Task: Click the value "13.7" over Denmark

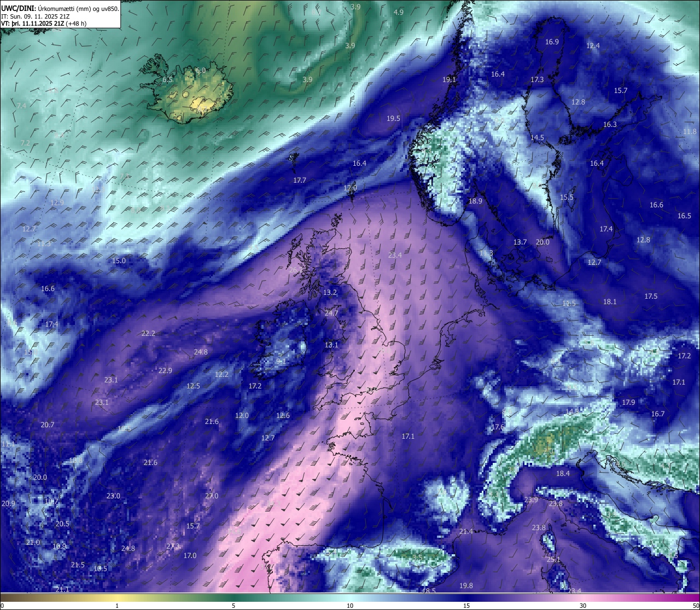Action: (520, 242)
